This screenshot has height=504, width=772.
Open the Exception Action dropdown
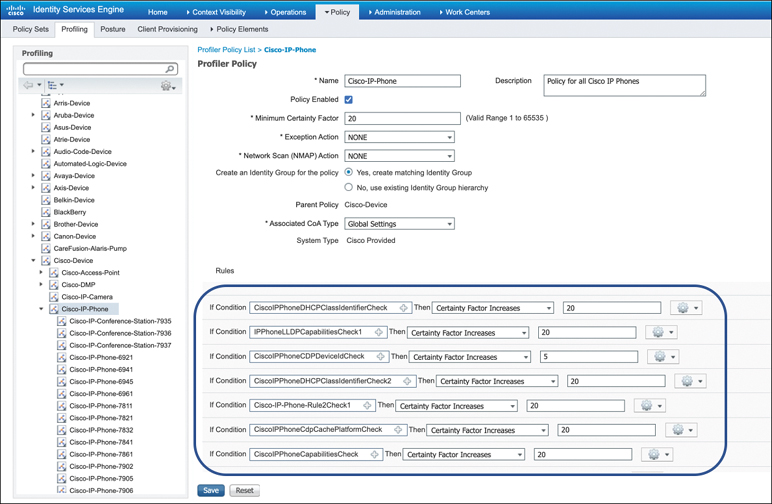coord(399,137)
